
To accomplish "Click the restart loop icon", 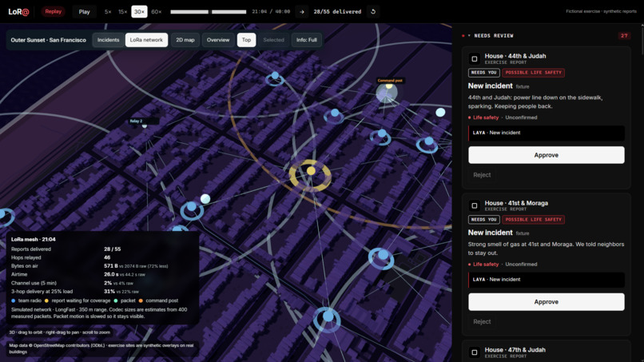I will click(x=373, y=11).
